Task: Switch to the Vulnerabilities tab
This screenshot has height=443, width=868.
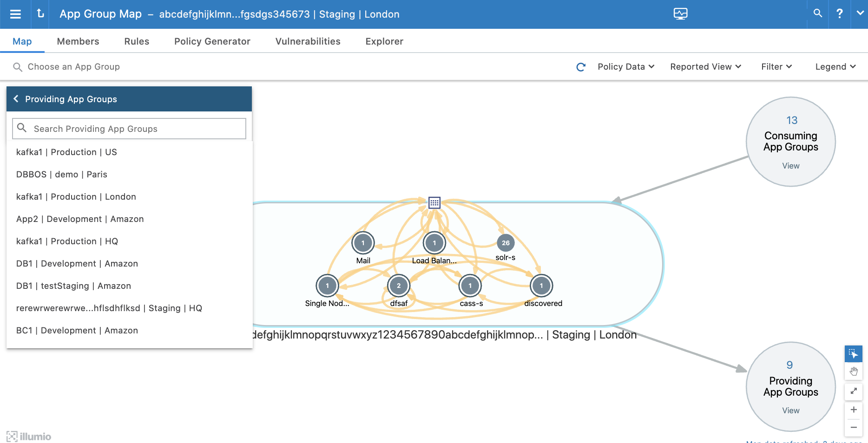Action: (308, 41)
